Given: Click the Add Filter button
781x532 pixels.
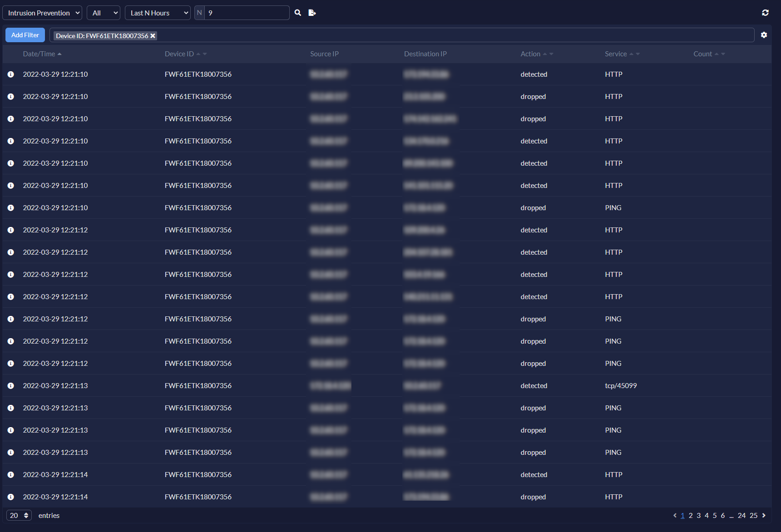Looking at the screenshot, I should coord(25,35).
